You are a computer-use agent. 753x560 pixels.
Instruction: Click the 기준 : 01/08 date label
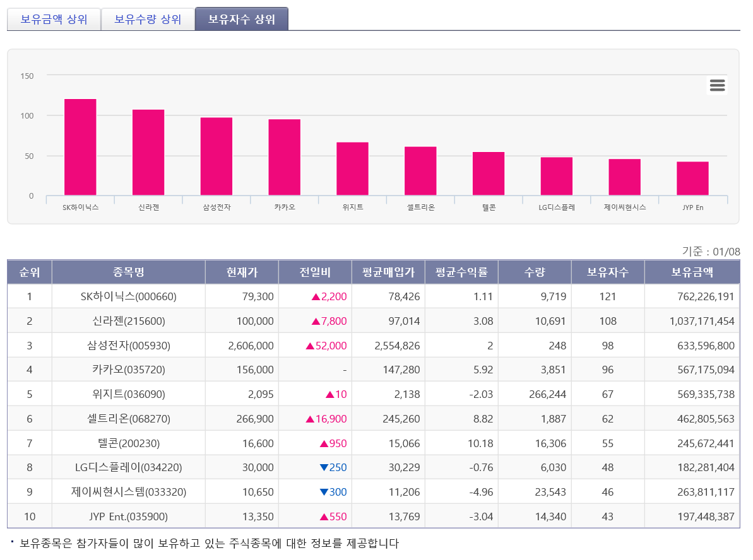click(711, 252)
